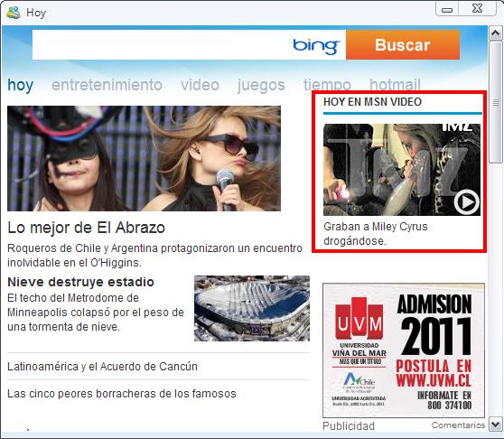Viewport: 504px width, 439px height.
Task: Open the Metrodome stadium thumbnail
Action: point(252,308)
